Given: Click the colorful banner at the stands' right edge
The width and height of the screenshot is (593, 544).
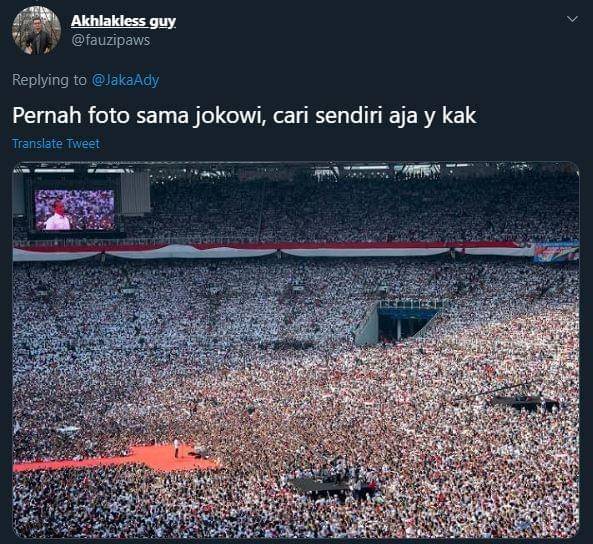Looking at the screenshot, I should (556, 252).
